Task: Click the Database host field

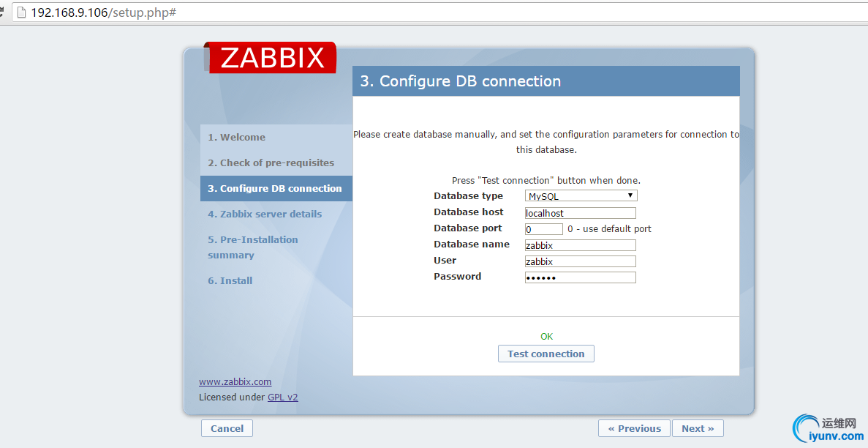Action: (580, 213)
